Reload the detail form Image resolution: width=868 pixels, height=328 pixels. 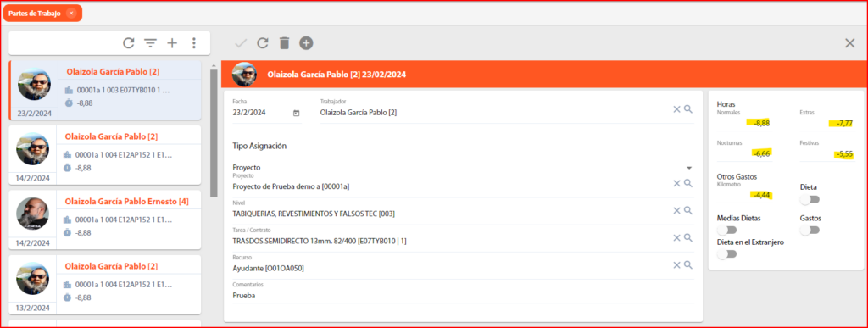pyautogui.click(x=263, y=43)
